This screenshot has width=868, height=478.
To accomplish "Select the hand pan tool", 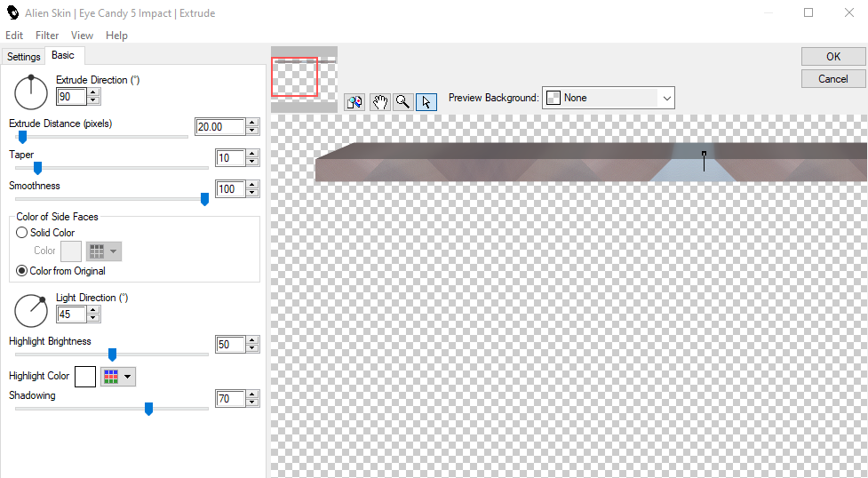I will 379,102.
